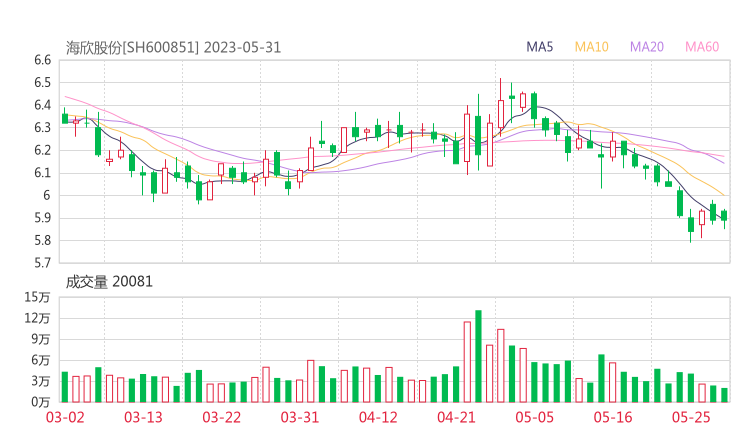The width and height of the screenshot is (740, 440).
Task: Click the 3万 volume axis label
Action: click(41, 381)
